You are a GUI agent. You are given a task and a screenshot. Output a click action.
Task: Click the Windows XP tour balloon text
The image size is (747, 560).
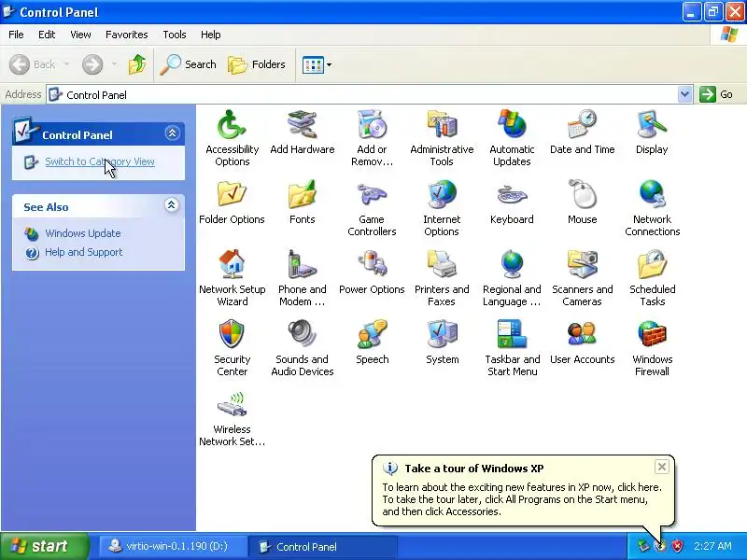(x=522, y=499)
